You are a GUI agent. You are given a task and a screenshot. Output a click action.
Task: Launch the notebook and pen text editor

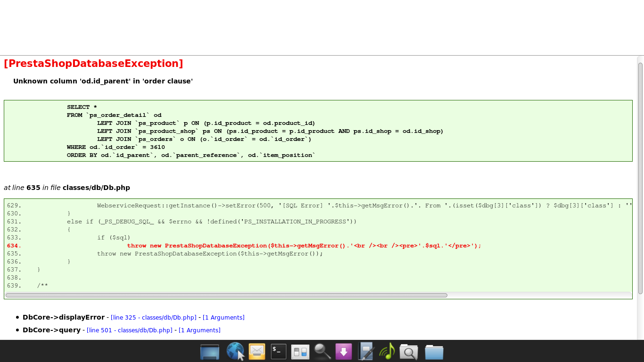pyautogui.click(x=366, y=351)
